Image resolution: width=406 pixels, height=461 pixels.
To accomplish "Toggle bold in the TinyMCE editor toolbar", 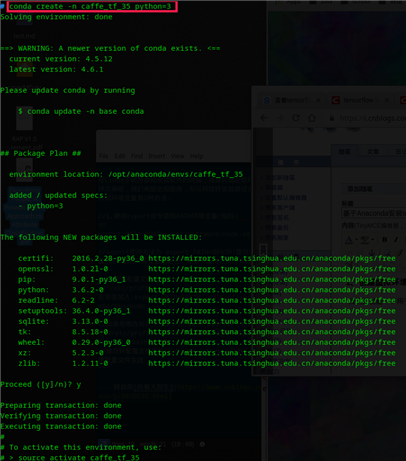I will coord(384,239).
